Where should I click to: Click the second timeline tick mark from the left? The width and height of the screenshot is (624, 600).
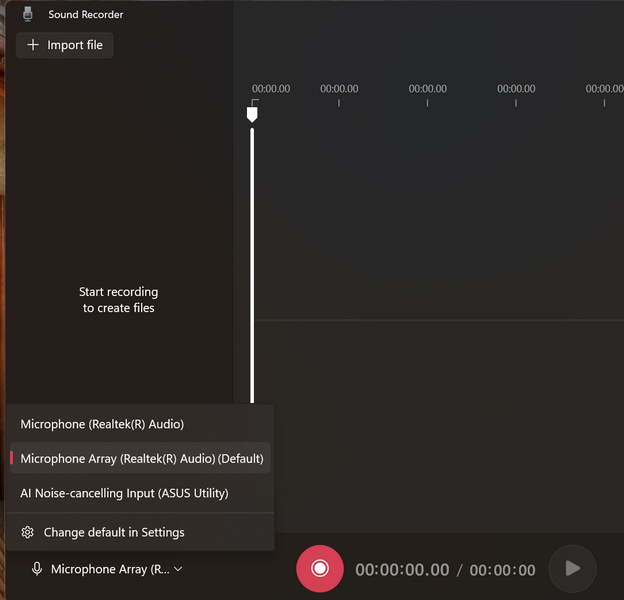tap(339, 102)
